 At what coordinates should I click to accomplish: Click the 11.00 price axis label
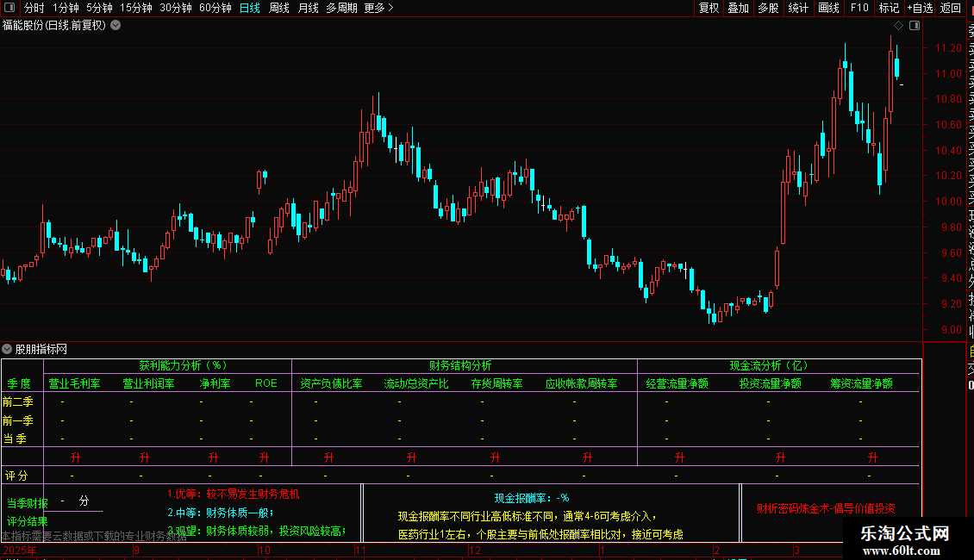click(x=948, y=73)
